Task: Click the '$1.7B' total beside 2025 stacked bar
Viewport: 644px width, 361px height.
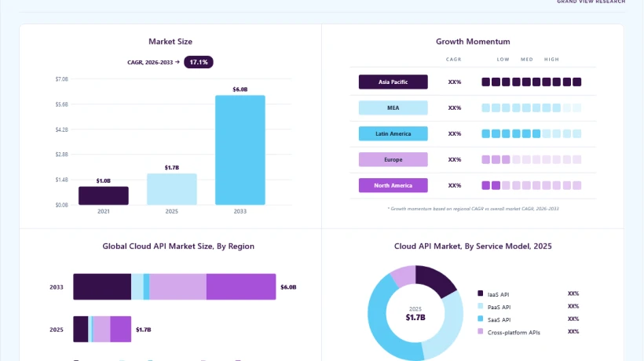Action: pos(144,330)
